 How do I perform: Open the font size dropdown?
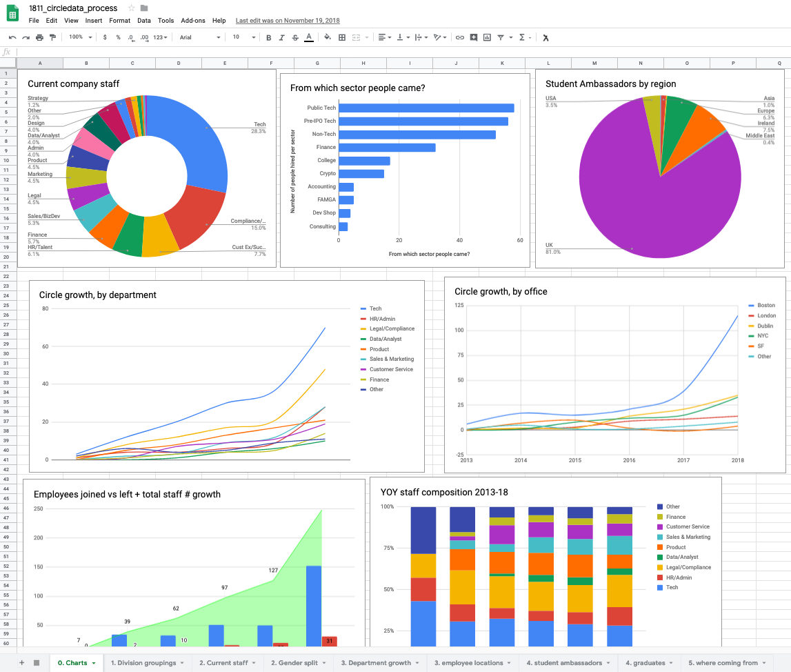[x=244, y=37]
